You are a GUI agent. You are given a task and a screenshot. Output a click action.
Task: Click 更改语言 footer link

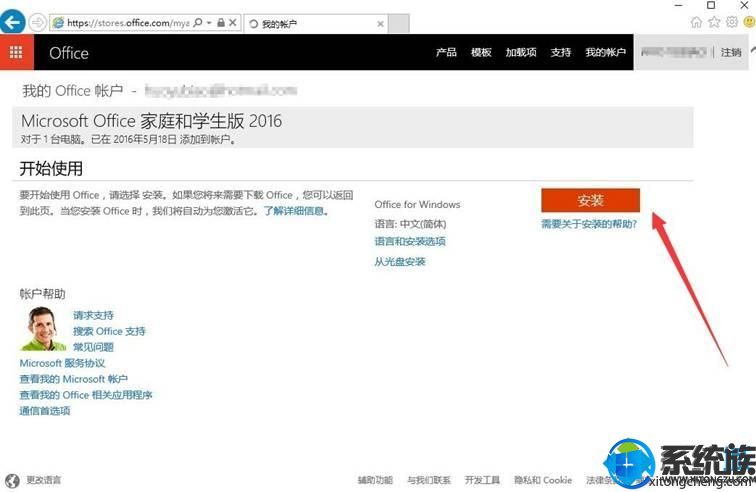click(43, 480)
